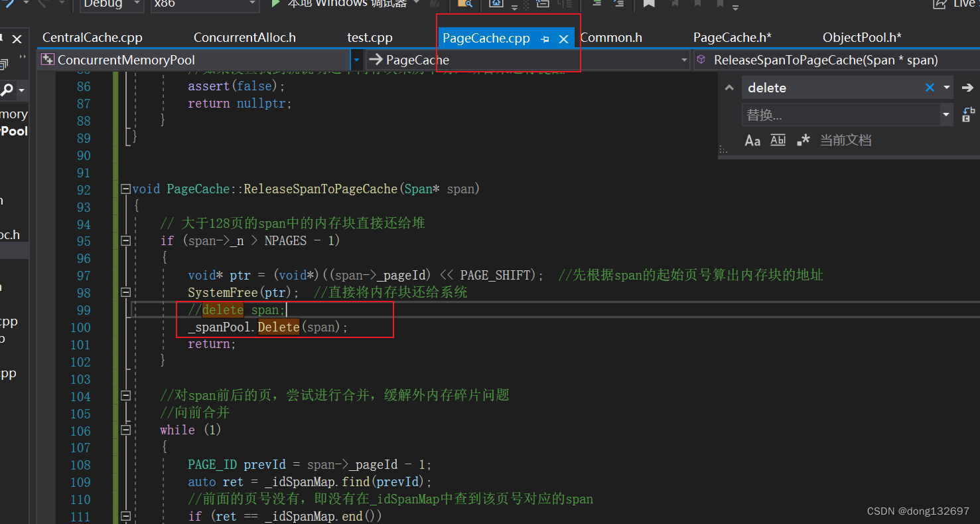Click 'if (span->_n > NPAGES - 1)' line
The height and width of the screenshot is (524, 980).
pyautogui.click(x=250, y=241)
